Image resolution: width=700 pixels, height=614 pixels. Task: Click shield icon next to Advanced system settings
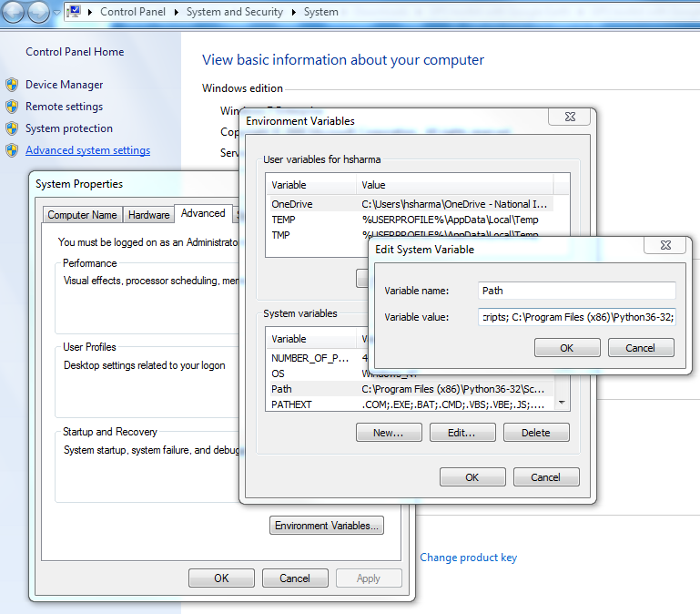(x=12, y=150)
